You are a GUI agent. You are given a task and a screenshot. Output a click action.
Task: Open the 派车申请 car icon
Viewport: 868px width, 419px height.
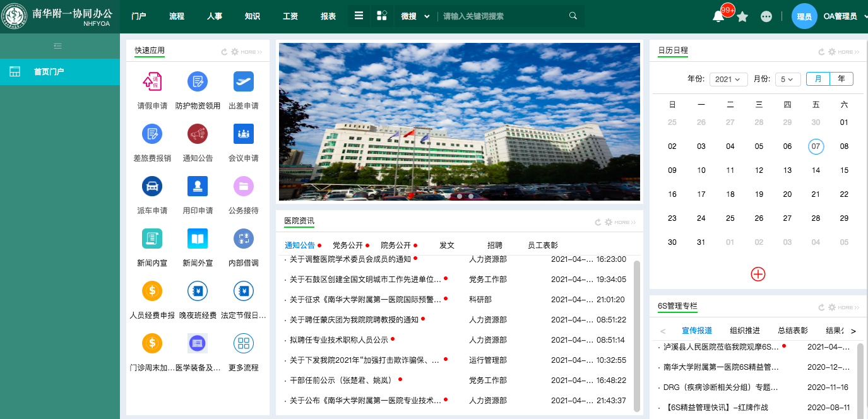[x=152, y=186]
